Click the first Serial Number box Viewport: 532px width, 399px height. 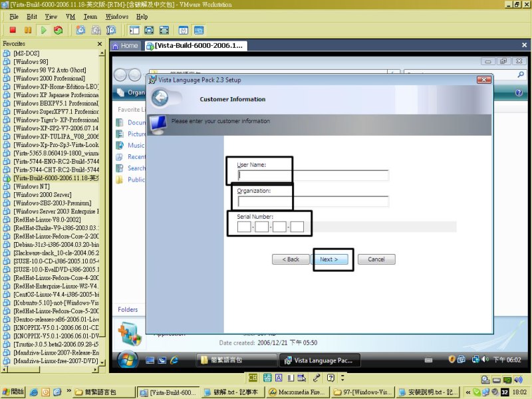pos(244,227)
